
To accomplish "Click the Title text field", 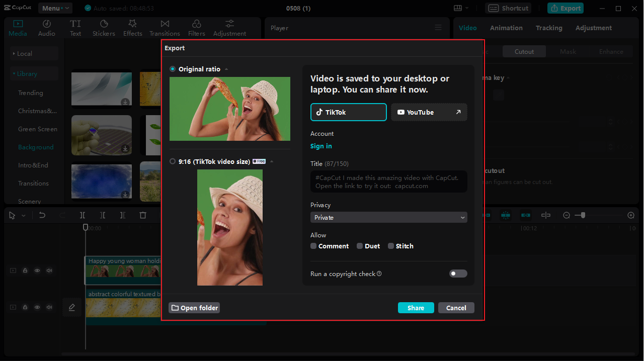I will (389, 182).
